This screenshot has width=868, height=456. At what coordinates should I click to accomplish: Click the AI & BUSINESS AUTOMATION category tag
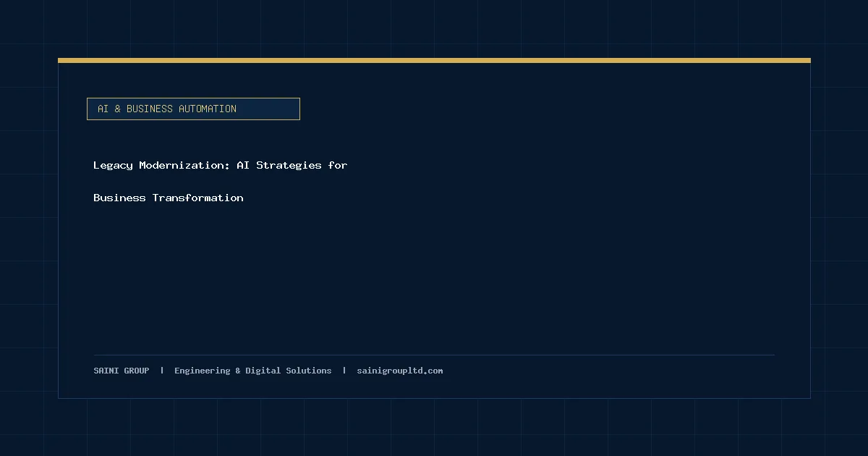click(193, 109)
